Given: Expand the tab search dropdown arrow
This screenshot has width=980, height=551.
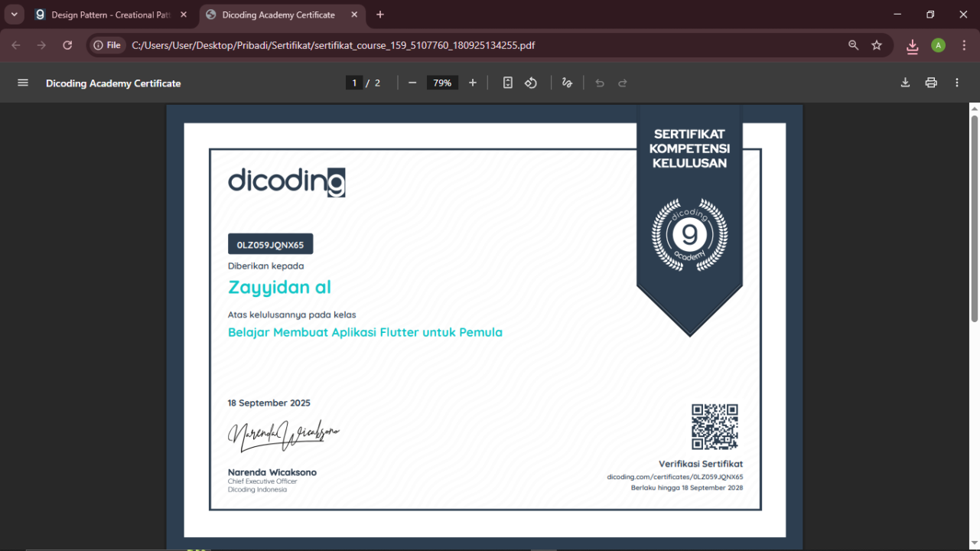Looking at the screenshot, I should click(14, 15).
